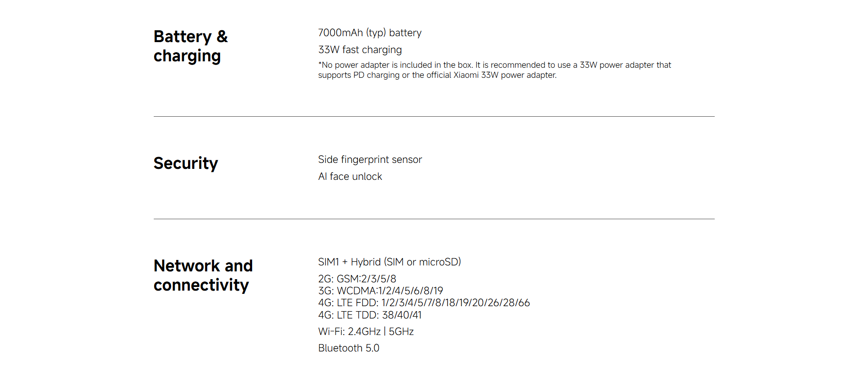Select the "33W fast charging" line
868x389 pixels.
click(x=360, y=50)
